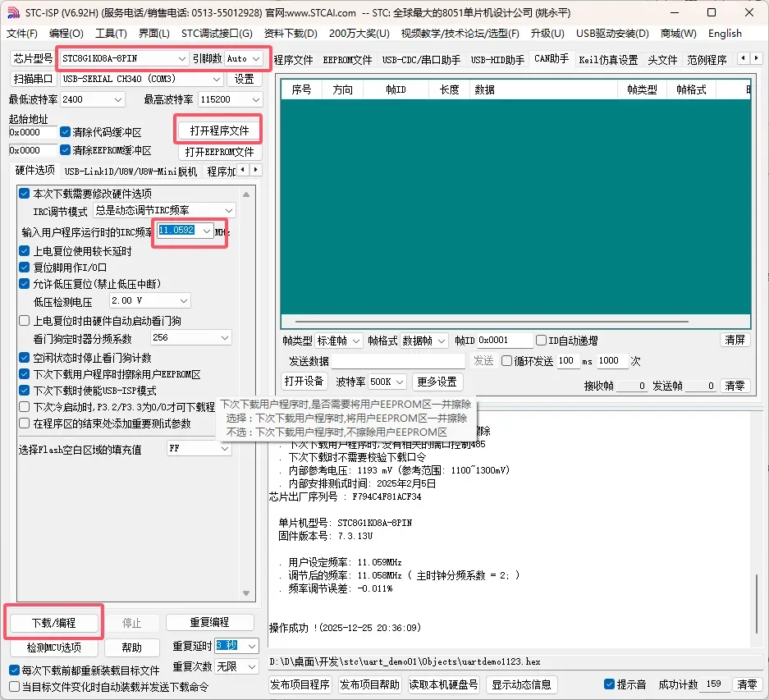Enable 上电复位时由硬件自动启动看门狗

coord(25,321)
